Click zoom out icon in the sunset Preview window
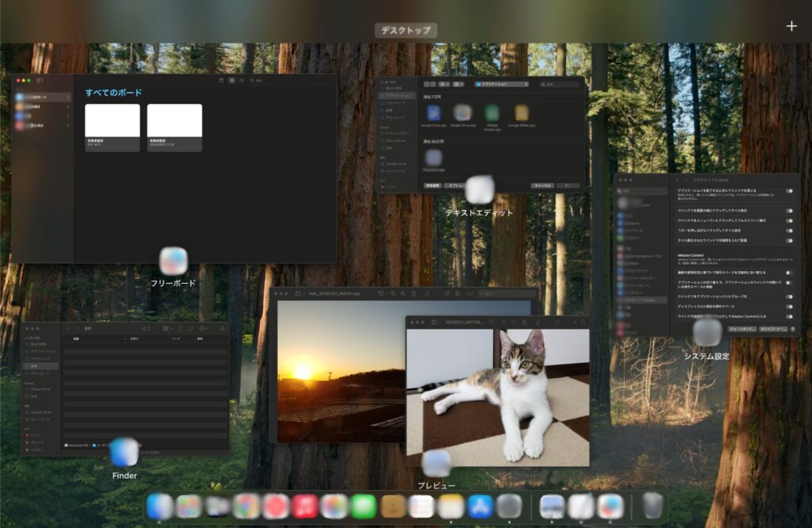Screen dimensions: 812x528 (x=393, y=293)
